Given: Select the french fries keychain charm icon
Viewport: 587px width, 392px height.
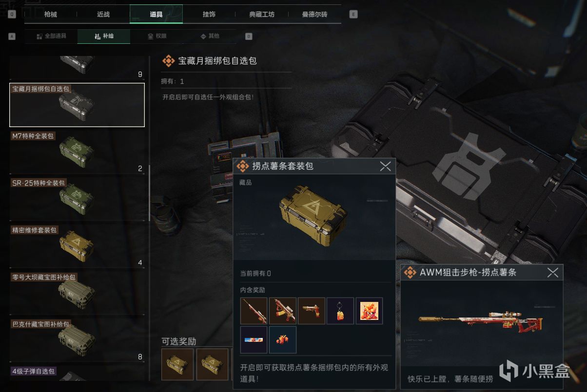Looking at the screenshot, I should pos(340,311).
